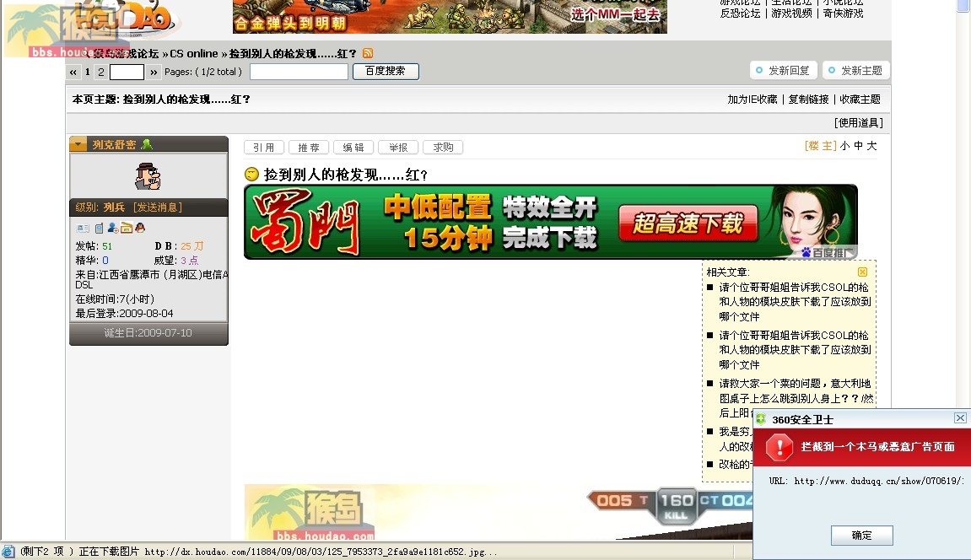The height and width of the screenshot is (560, 971).
Task: View the 列克舒密 cartoon avatar
Action: [x=148, y=176]
